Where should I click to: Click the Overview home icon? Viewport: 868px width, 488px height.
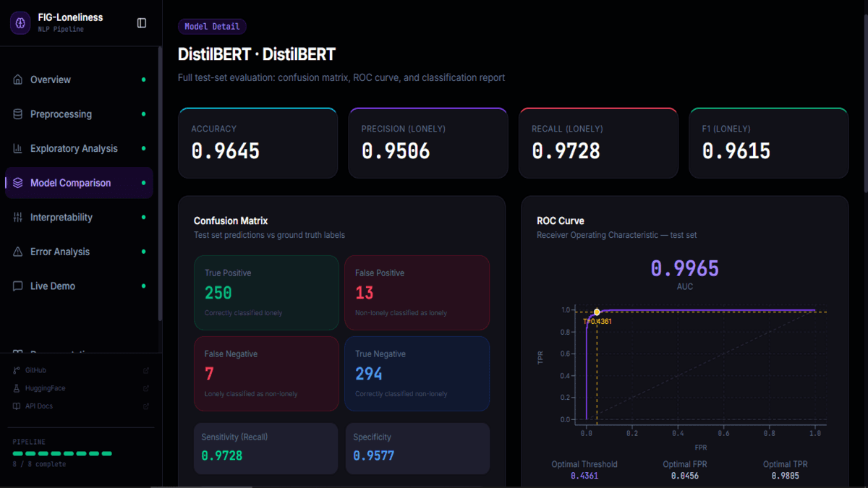click(18, 80)
